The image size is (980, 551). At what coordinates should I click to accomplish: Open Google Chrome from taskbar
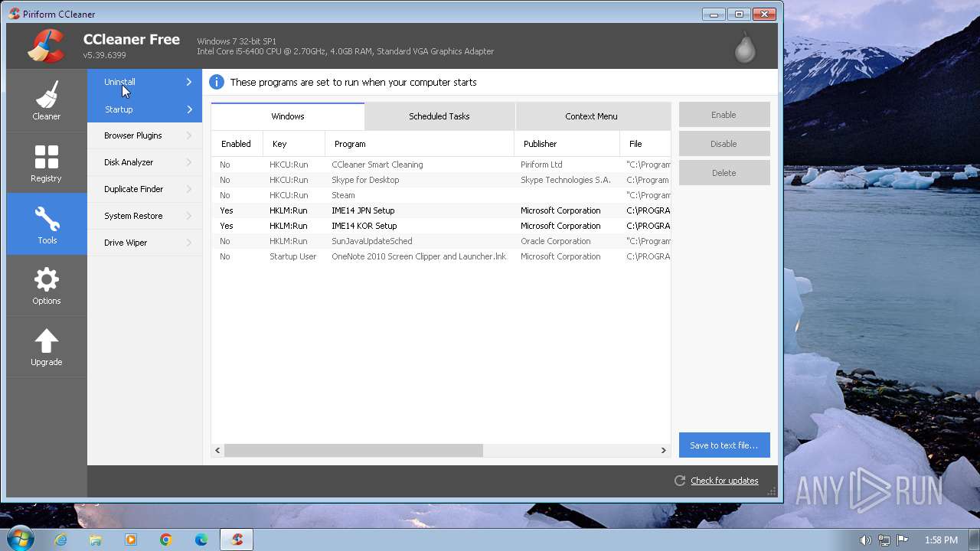166,540
